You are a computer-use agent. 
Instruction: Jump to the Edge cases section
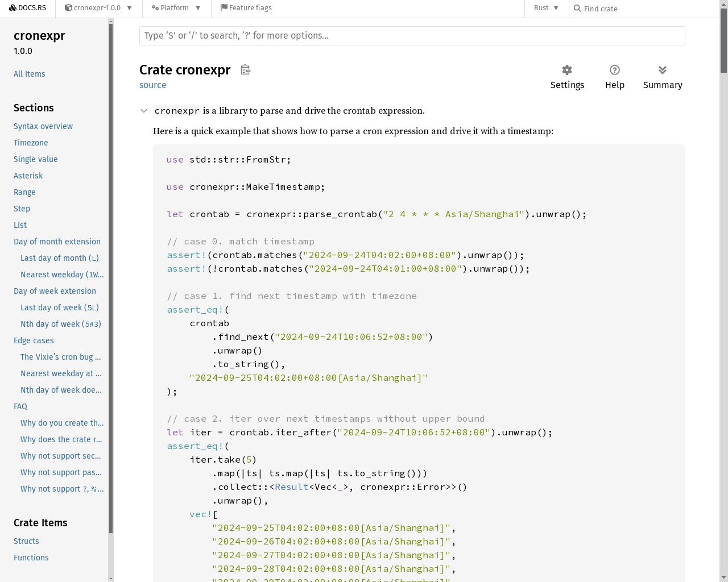[34, 340]
